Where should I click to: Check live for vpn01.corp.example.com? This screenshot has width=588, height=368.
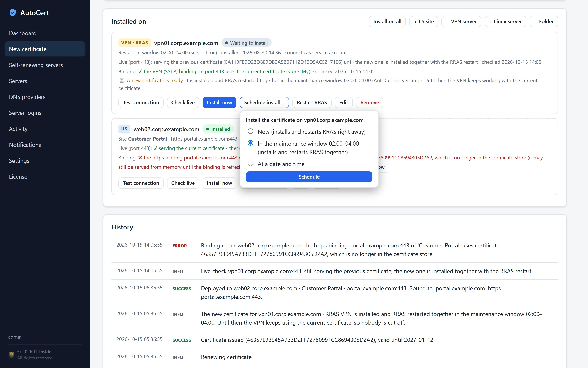click(x=183, y=102)
